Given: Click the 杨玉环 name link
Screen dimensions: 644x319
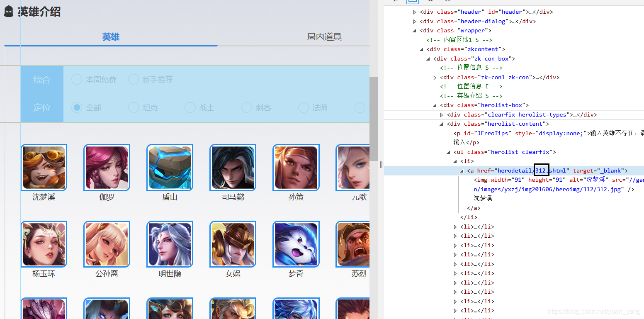Looking at the screenshot, I should (x=44, y=274).
